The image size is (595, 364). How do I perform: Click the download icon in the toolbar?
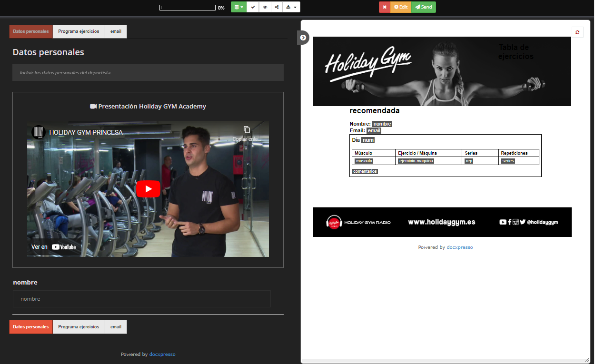[x=288, y=7]
